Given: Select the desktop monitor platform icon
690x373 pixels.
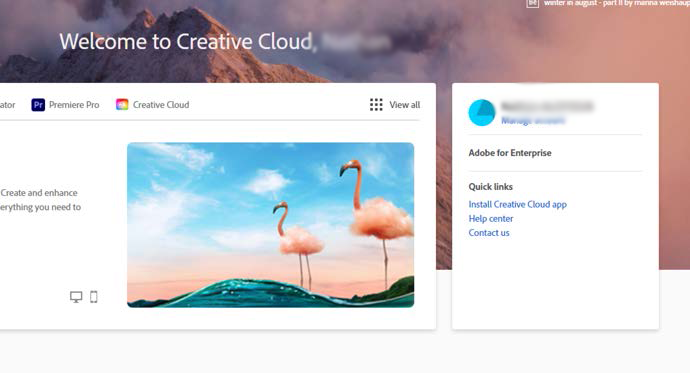Looking at the screenshot, I should point(76,297).
